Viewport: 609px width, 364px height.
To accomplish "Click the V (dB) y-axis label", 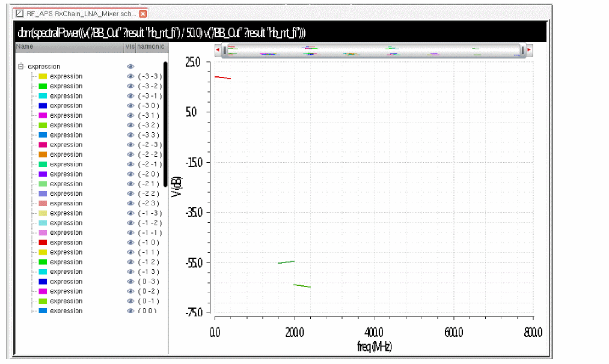I will point(176,187).
